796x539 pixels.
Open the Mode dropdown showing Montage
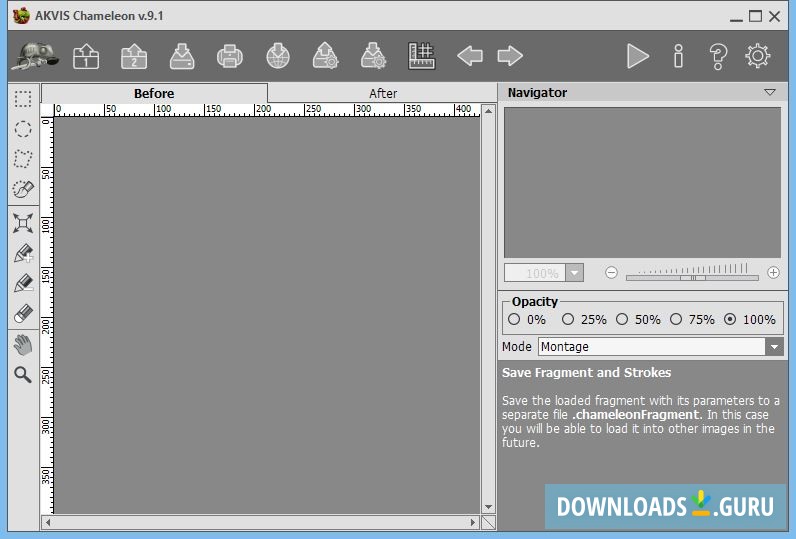click(x=660, y=347)
